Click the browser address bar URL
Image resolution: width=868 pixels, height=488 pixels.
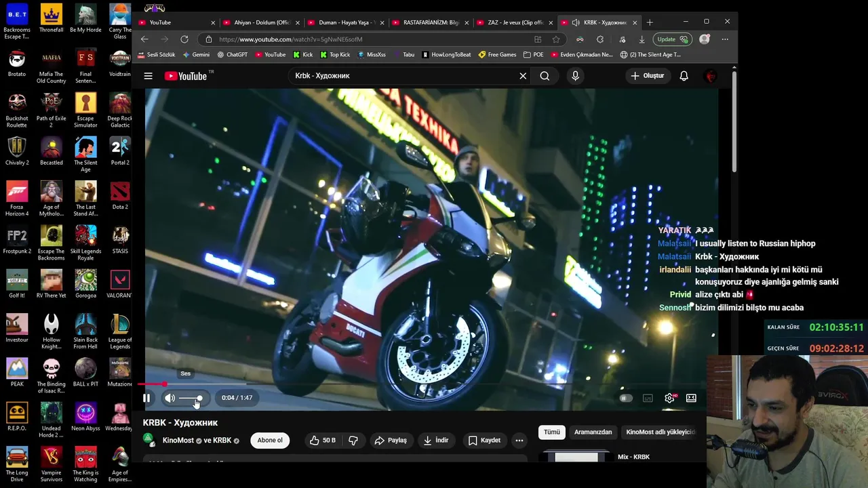[x=290, y=39]
